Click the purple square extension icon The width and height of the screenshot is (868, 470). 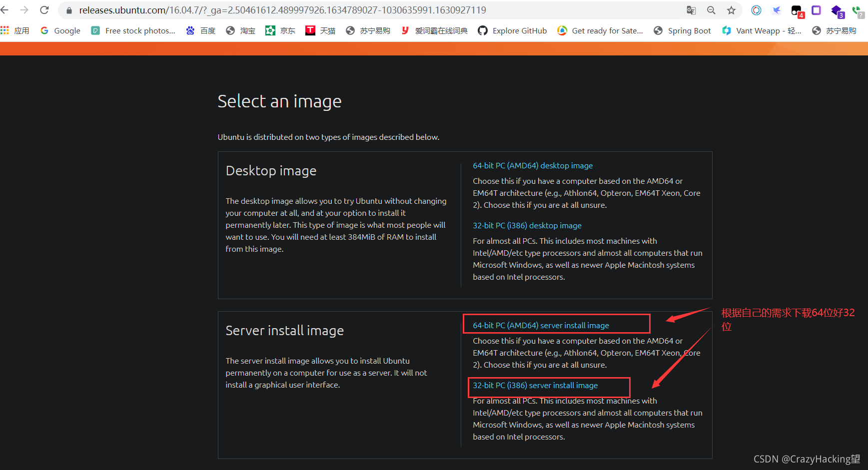[816, 10]
